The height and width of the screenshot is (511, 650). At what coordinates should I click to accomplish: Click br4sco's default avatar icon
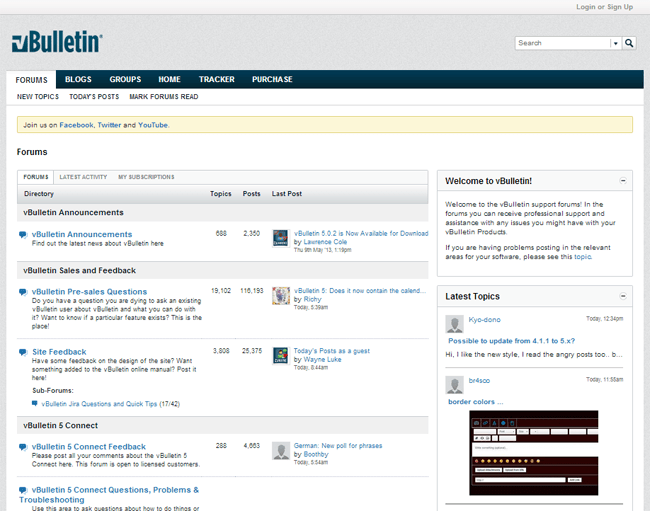pos(454,385)
